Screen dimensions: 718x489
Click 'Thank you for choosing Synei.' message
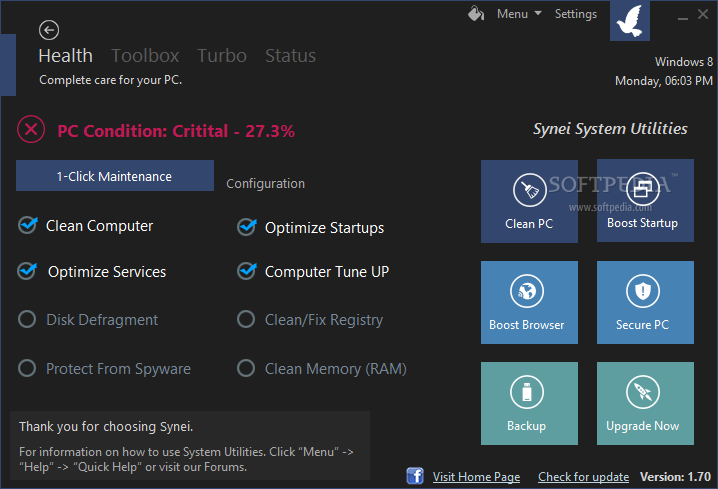pyautogui.click(x=106, y=427)
